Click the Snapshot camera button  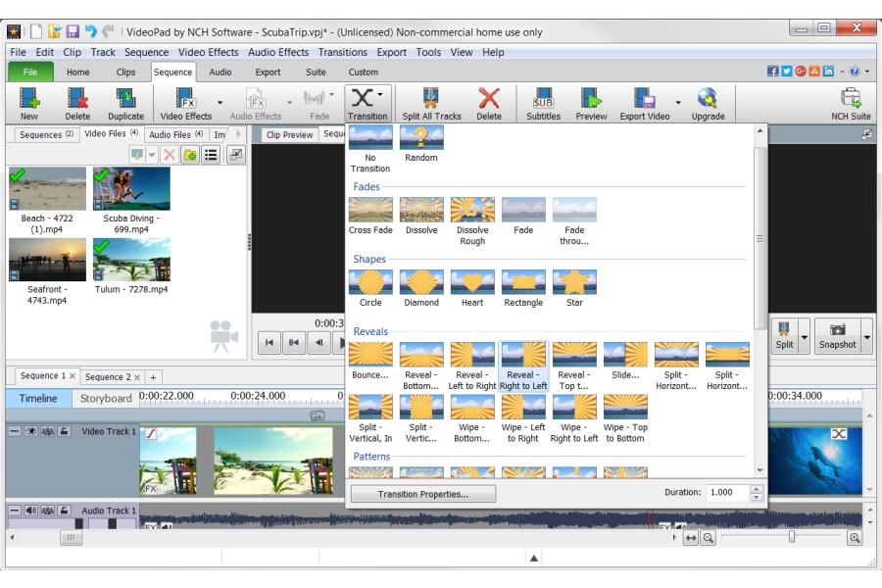(837, 336)
